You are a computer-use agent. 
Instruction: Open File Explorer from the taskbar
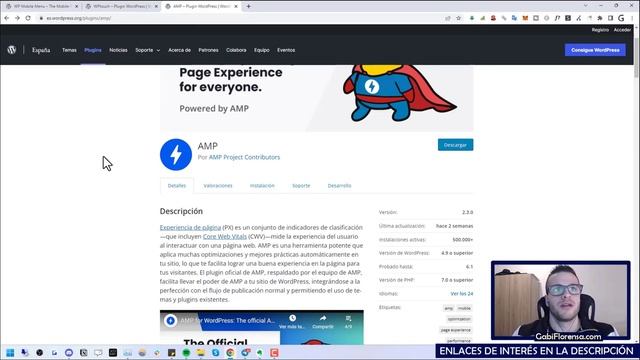[x=201, y=353]
